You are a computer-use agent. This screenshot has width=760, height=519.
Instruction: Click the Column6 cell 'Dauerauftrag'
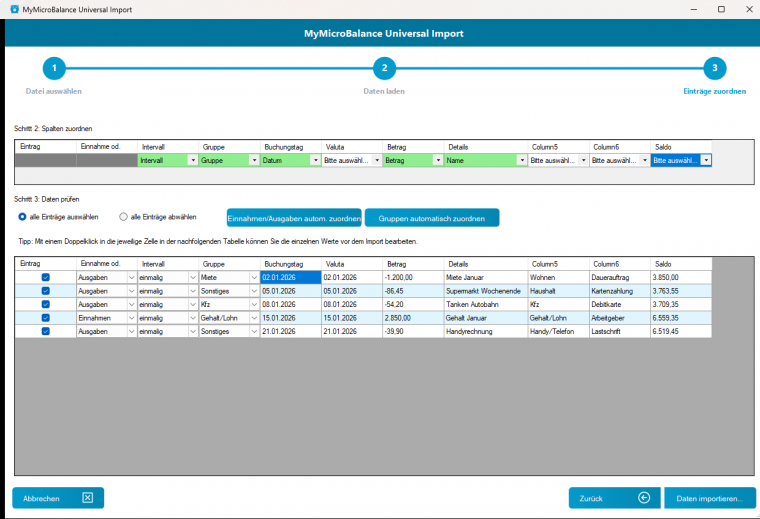click(x=619, y=277)
